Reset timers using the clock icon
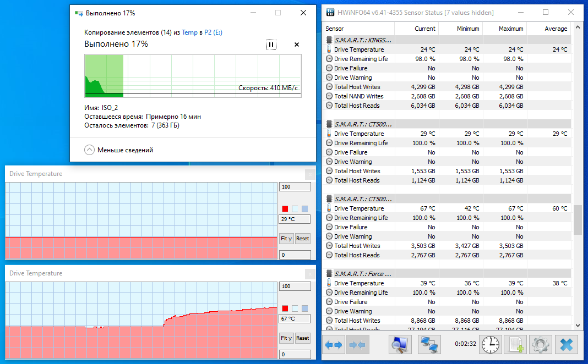The image size is (588, 364). pos(490,344)
